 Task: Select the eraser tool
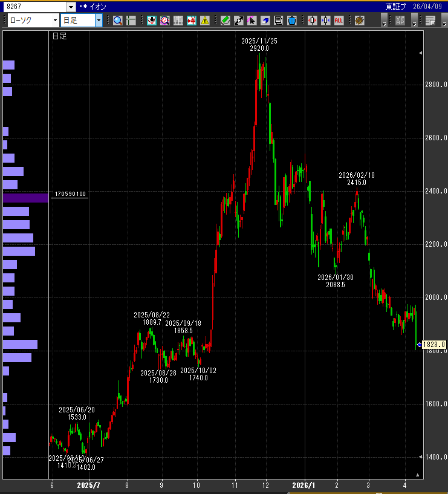[x=265, y=21]
